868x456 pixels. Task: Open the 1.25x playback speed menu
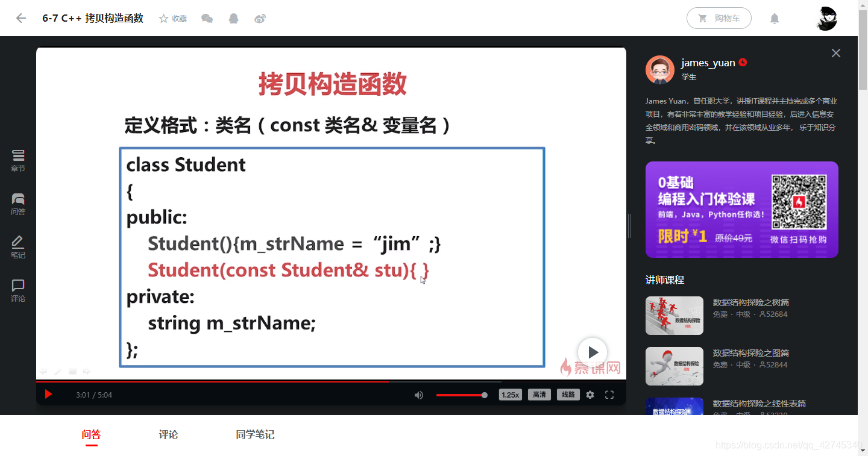tap(510, 395)
